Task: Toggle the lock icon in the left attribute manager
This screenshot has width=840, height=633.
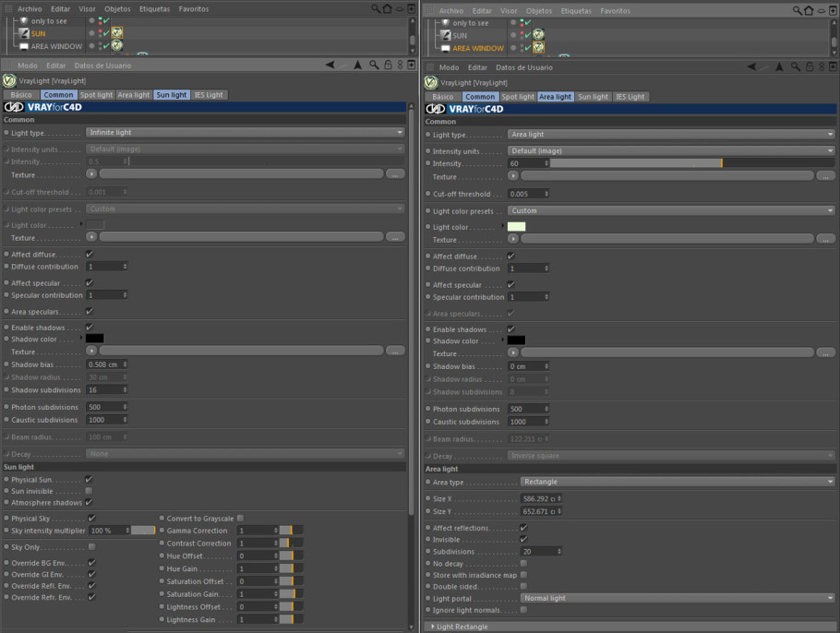Action: click(x=388, y=65)
